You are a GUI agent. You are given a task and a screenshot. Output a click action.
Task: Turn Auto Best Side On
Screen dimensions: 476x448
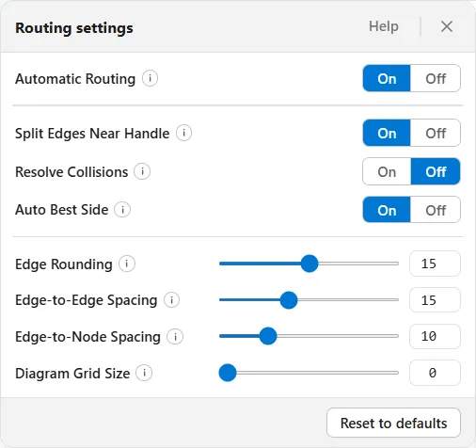pyautogui.click(x=387, y=210)
